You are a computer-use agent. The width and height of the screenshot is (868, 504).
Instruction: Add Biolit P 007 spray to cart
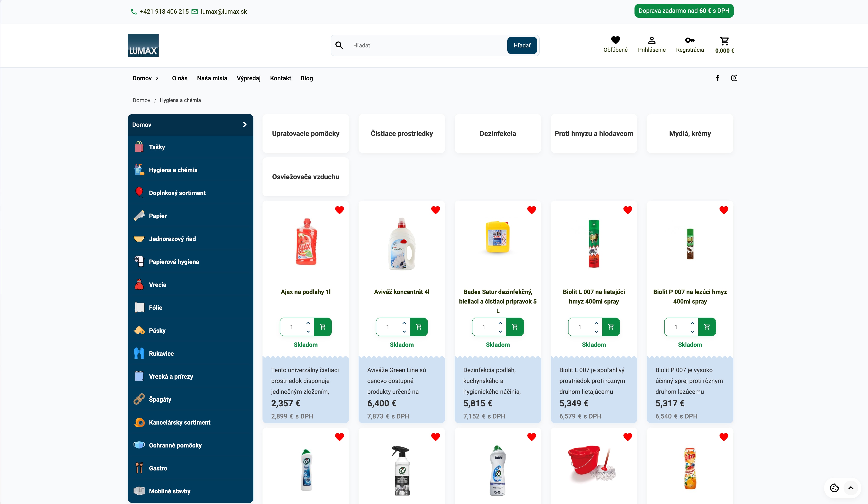pos(707,327)
